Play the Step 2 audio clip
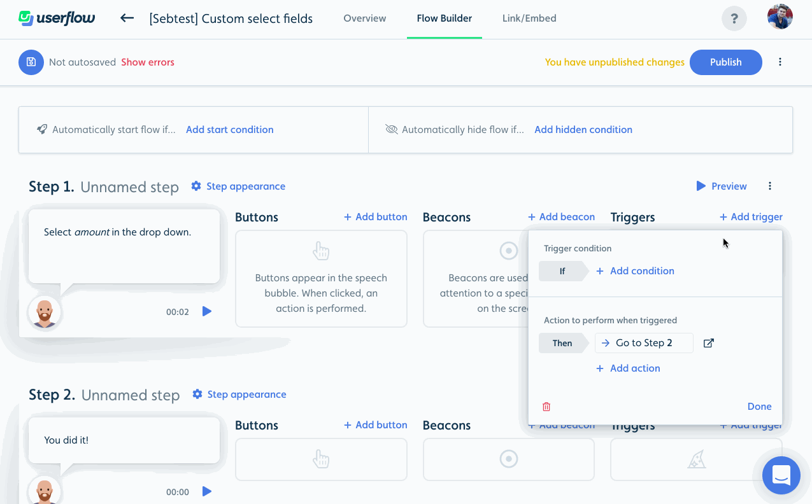Screen dimensions: 812x504 (x=206, y=491)
